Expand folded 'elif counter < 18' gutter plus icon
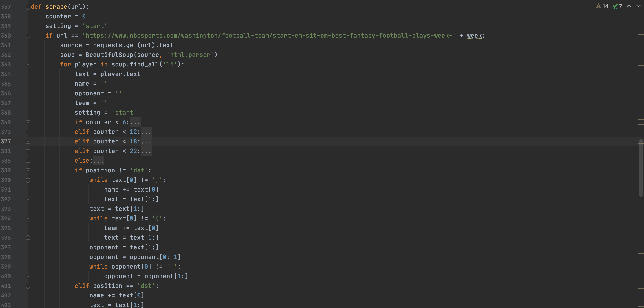 (x=28, y=141)
